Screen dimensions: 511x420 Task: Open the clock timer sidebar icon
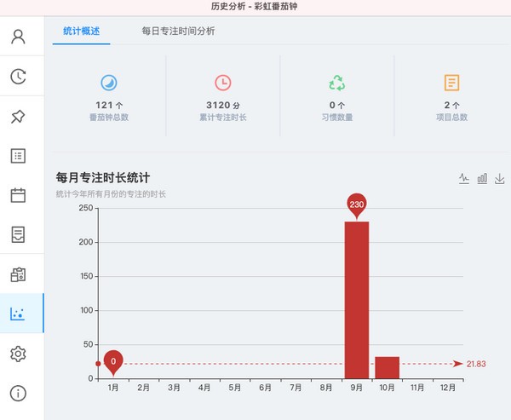[18, 77]
